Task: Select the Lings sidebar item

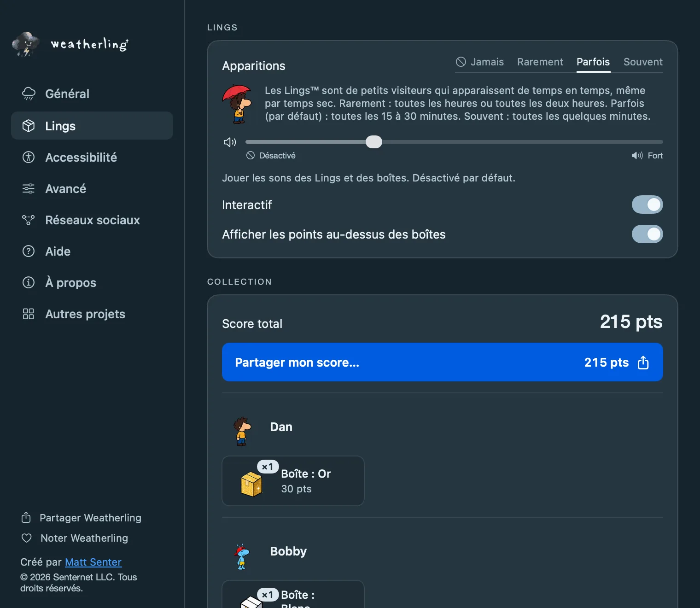Action: click(x=92, y=126)
